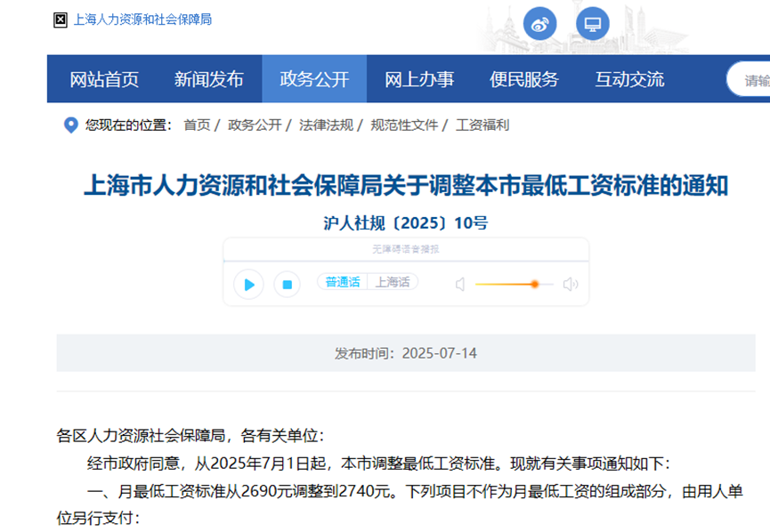Open the 互动交流 navigation item

point(629,79)
